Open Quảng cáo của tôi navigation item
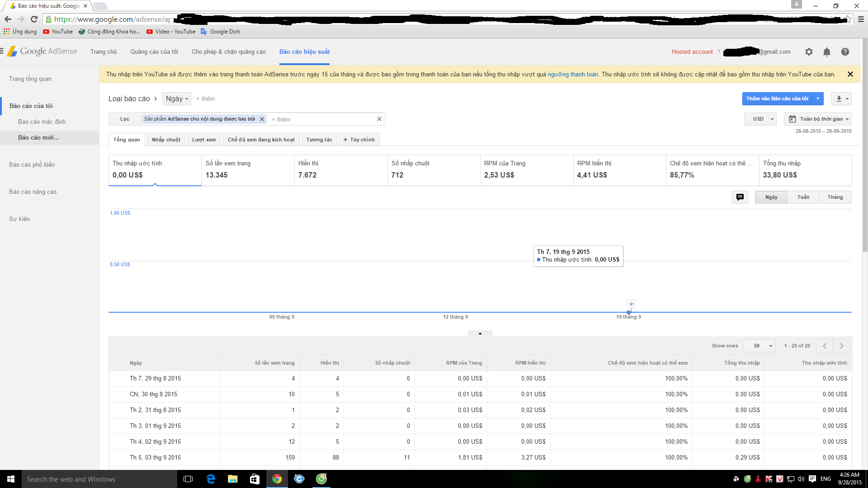868x488 pixels. (154, 52)
